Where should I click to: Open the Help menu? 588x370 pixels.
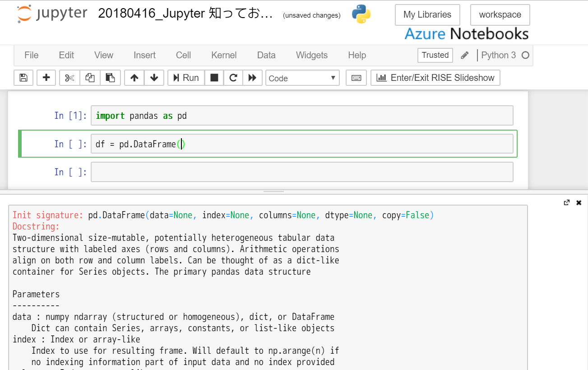357,55
